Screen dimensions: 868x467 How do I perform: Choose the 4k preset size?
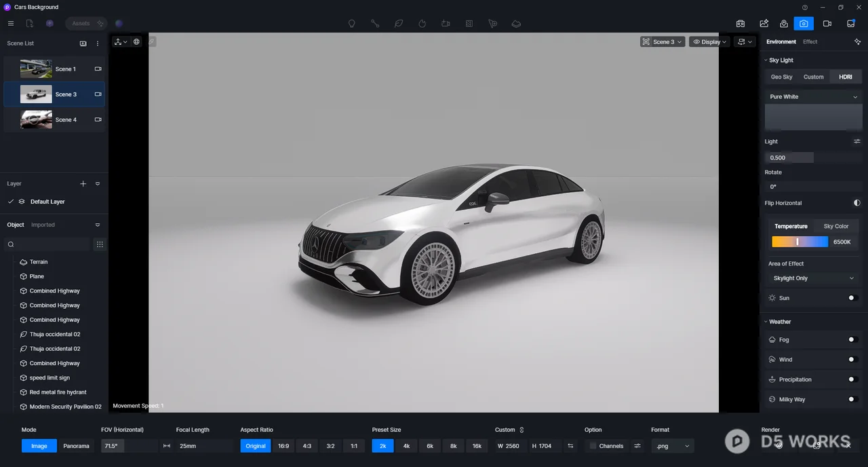click(406, 446)
